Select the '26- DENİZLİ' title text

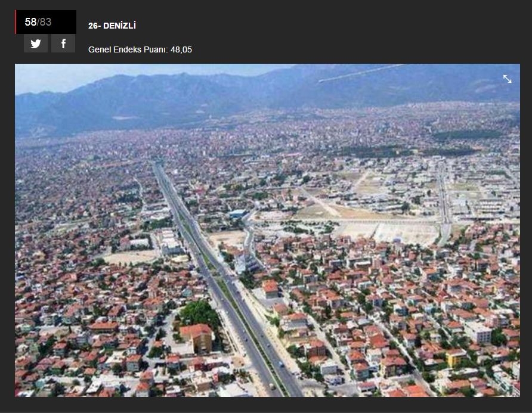coord(112,26)
